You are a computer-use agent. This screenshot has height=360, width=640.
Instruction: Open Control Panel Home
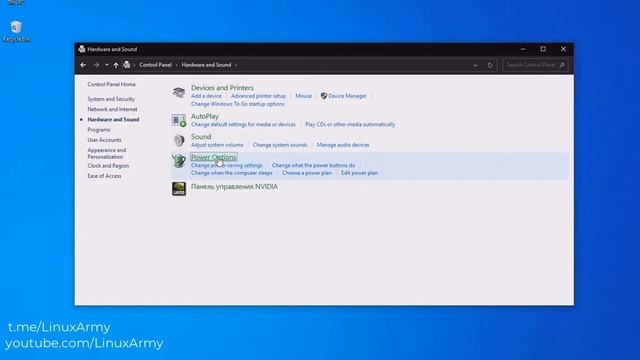click(111, 84)
